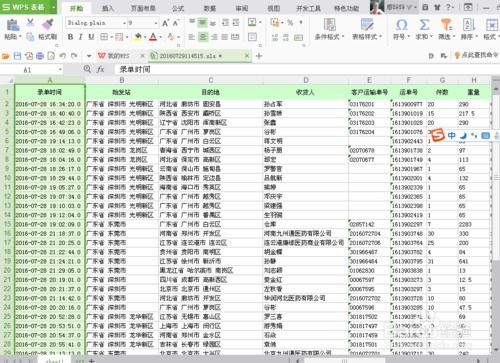Toggle middle vertical alignment
This screenshot has width=500, height=363.
[202, 22]
